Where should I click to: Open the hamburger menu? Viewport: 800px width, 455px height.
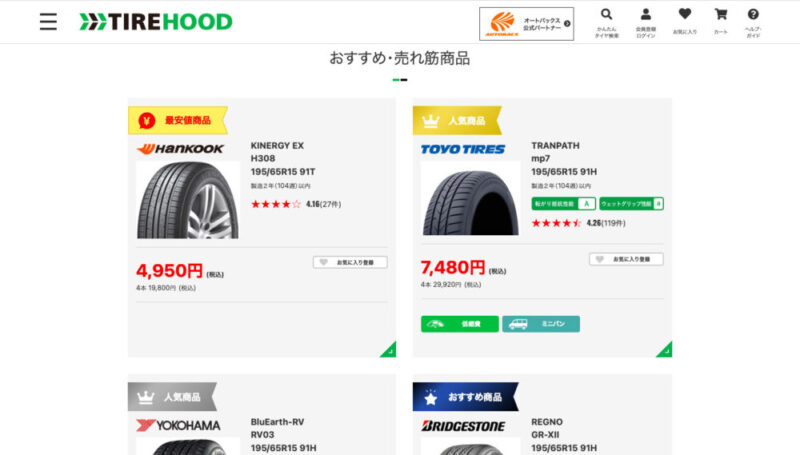[x=48, y=22]
